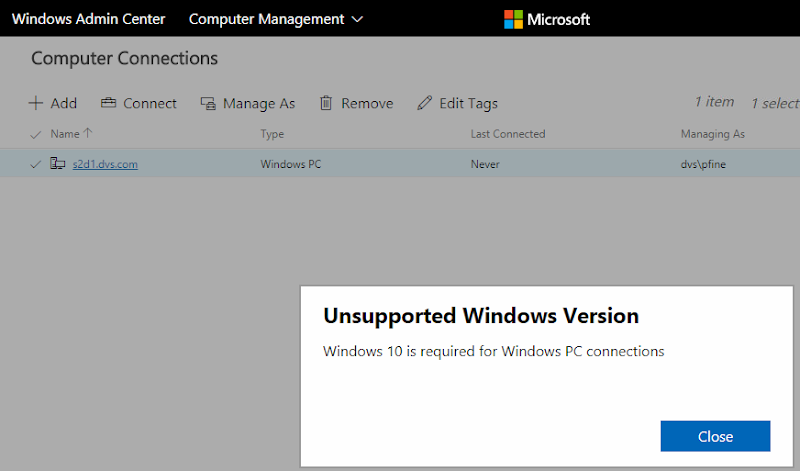Open the s2d1.dvs.com connection link
Screen dimensions: 800x471
[x=105, y=164]
